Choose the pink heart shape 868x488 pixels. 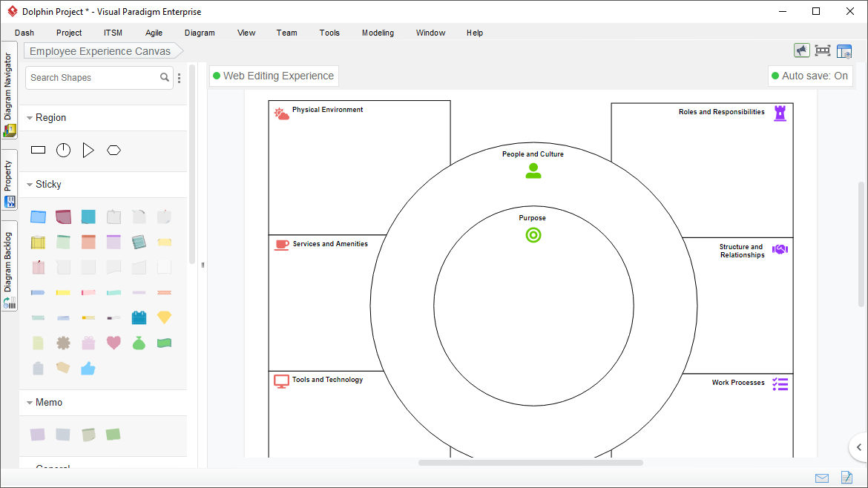point(114,343)
